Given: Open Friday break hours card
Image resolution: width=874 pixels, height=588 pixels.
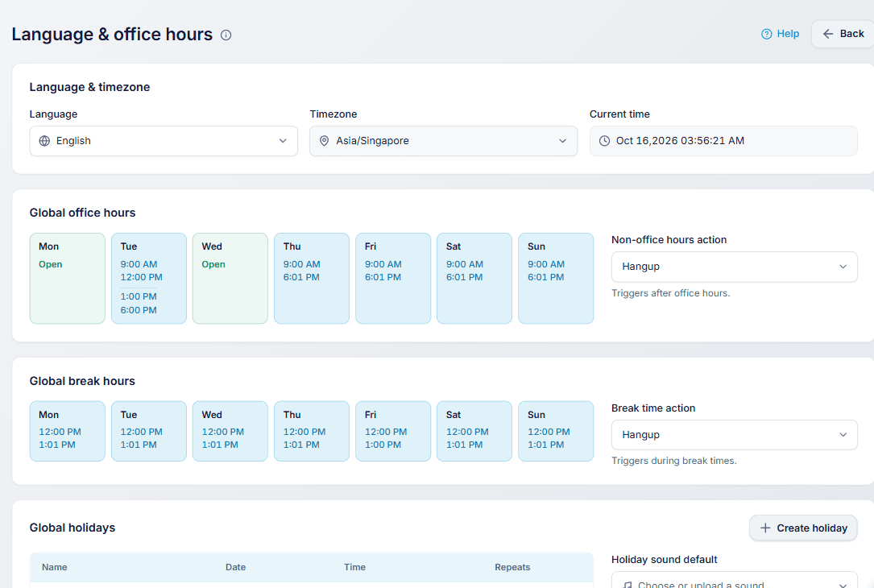Looking at the screenshot, I should click(393, 432).
